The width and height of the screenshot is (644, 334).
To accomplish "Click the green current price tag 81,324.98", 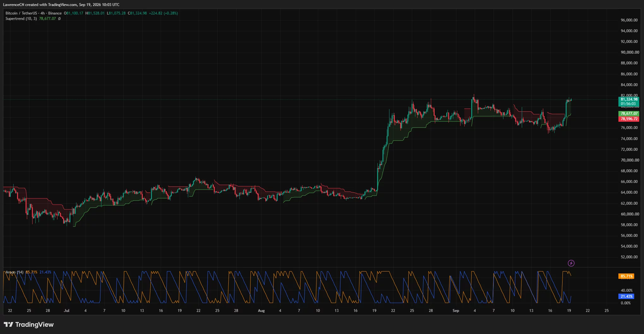I will pyautogui.click(x=629, y=99).
